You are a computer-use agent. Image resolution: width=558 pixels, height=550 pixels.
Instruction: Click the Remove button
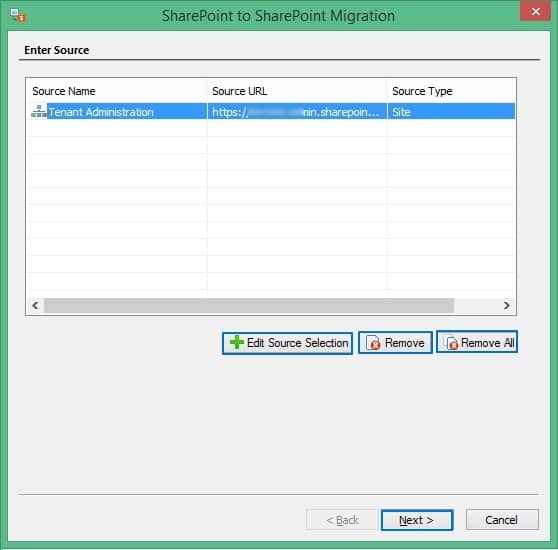[x=395, y=343]
